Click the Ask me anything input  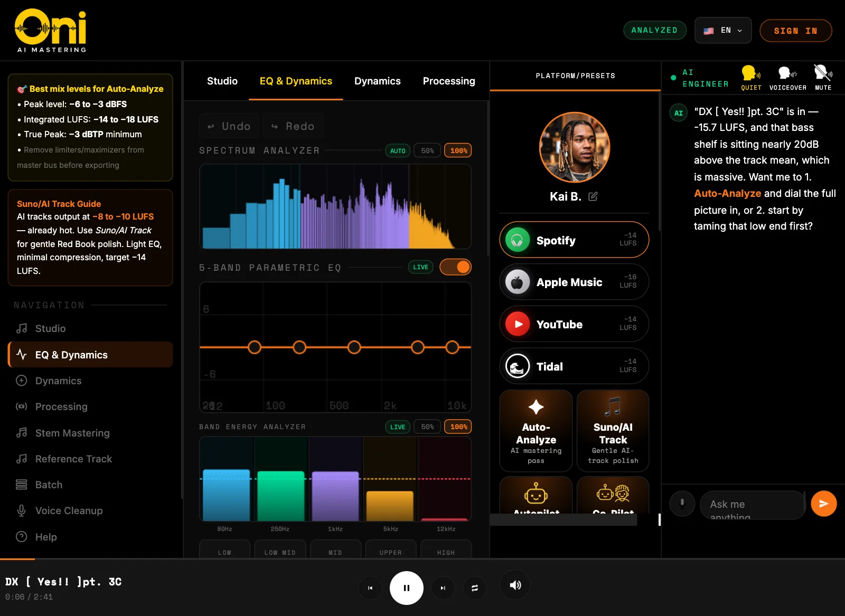tap(753, 505)
